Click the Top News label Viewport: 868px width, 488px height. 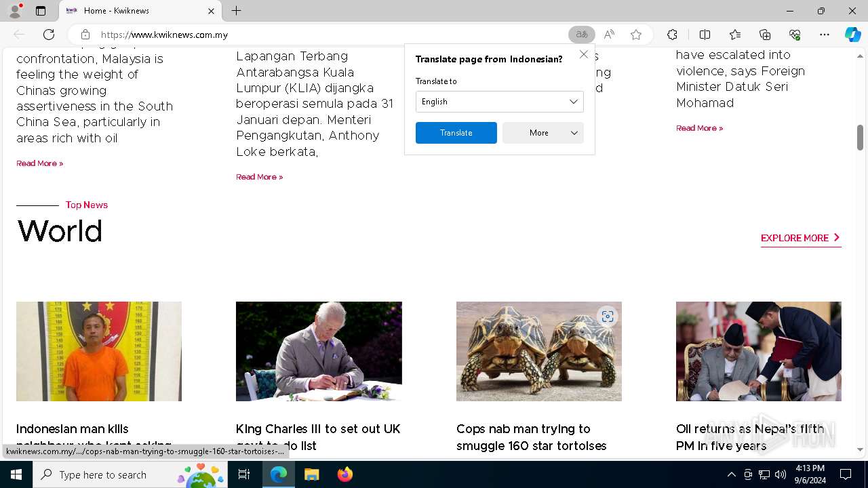coord(87,205)
